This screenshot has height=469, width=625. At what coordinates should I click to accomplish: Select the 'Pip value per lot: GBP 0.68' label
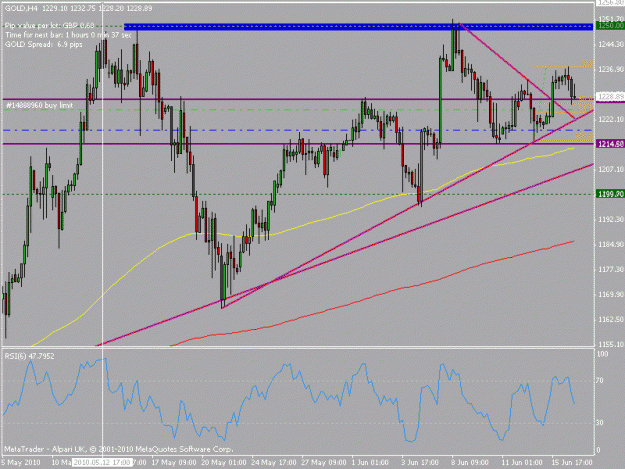tap(50, 26)
